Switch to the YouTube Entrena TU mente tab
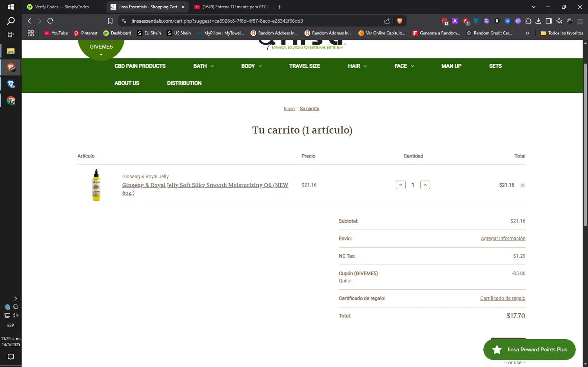 coord(231,7)
